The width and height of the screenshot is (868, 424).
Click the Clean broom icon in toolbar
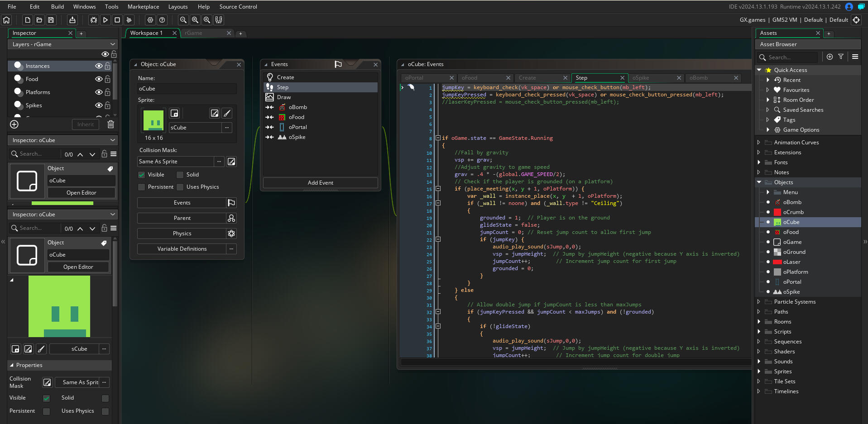click(x=129, y=20)
